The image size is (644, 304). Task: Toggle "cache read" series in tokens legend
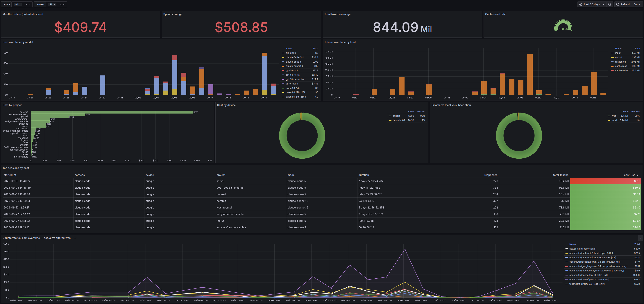[621, 66]
